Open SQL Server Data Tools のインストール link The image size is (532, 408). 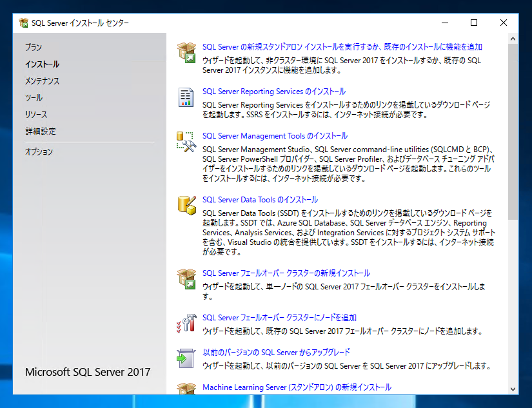pos(261,199)
